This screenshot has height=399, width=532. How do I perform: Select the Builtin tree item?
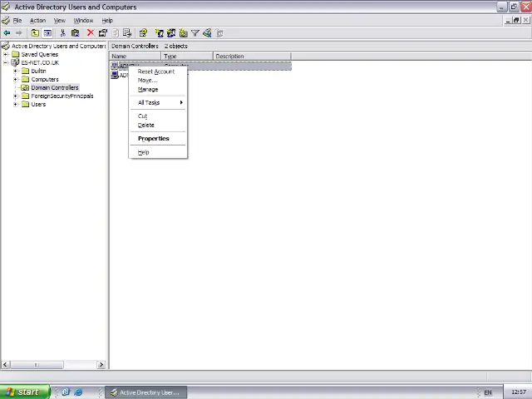tap(38, 71)
